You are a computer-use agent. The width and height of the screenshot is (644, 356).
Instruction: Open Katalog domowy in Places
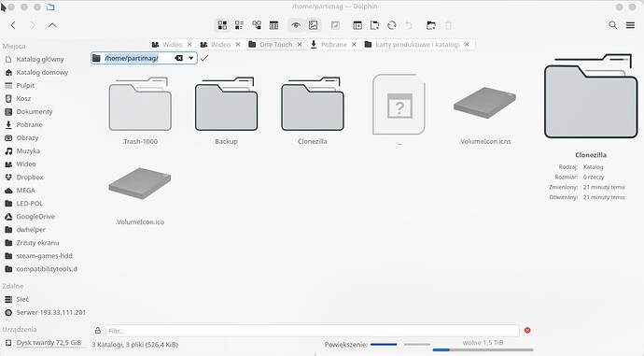[x=42, y=72]
